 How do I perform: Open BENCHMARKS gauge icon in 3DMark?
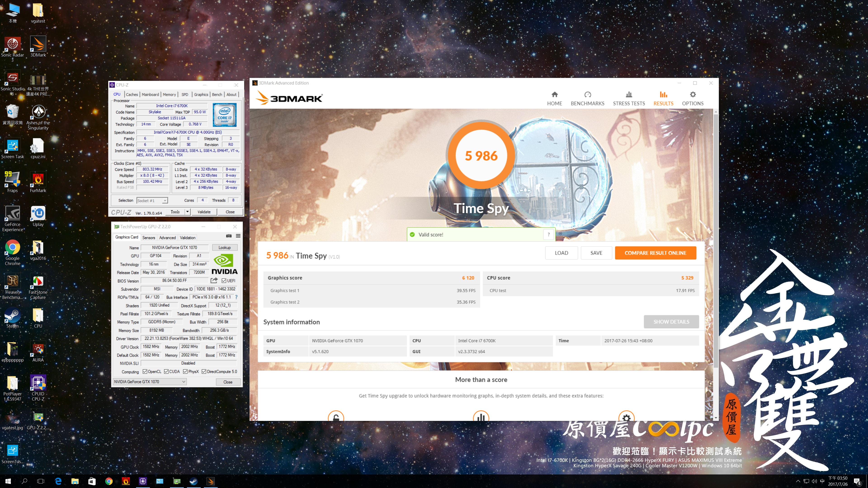[587, 94]
